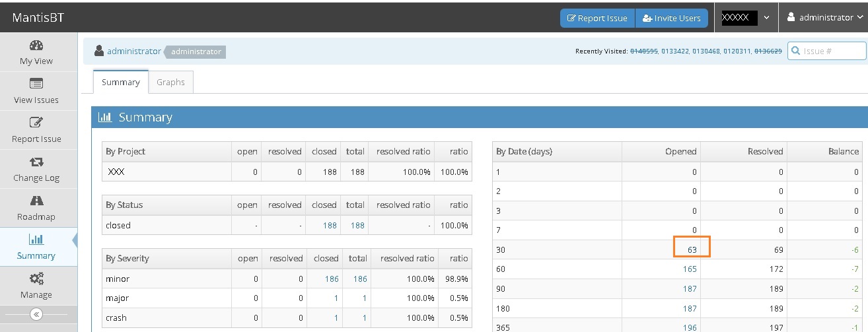This screenshot has width=868, height=332.
Task: Collapse the sidebar with double-chevron button
Action: tap(36, 314)
